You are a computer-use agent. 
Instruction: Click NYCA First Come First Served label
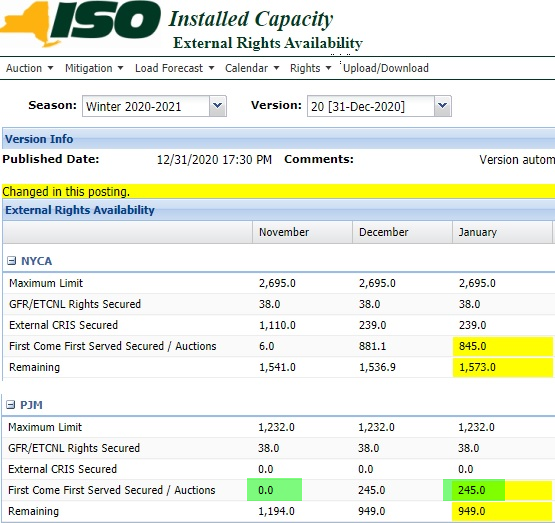click(x=113, y=346)
